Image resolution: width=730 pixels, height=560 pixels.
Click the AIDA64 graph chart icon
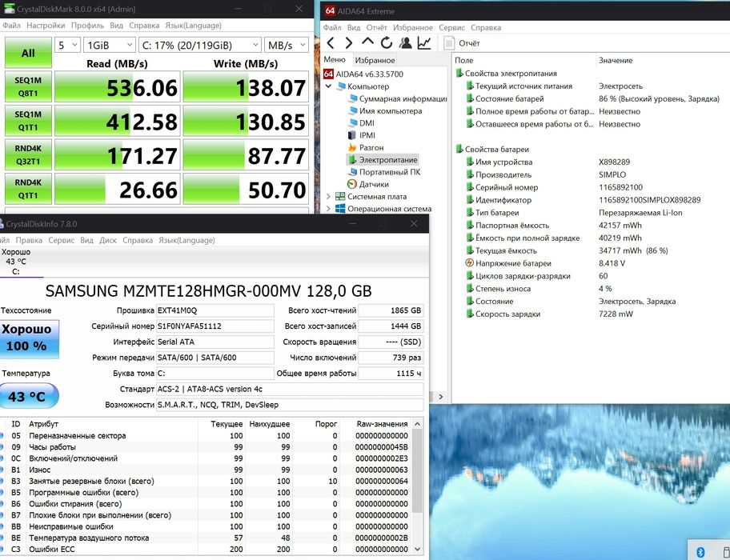424,43
